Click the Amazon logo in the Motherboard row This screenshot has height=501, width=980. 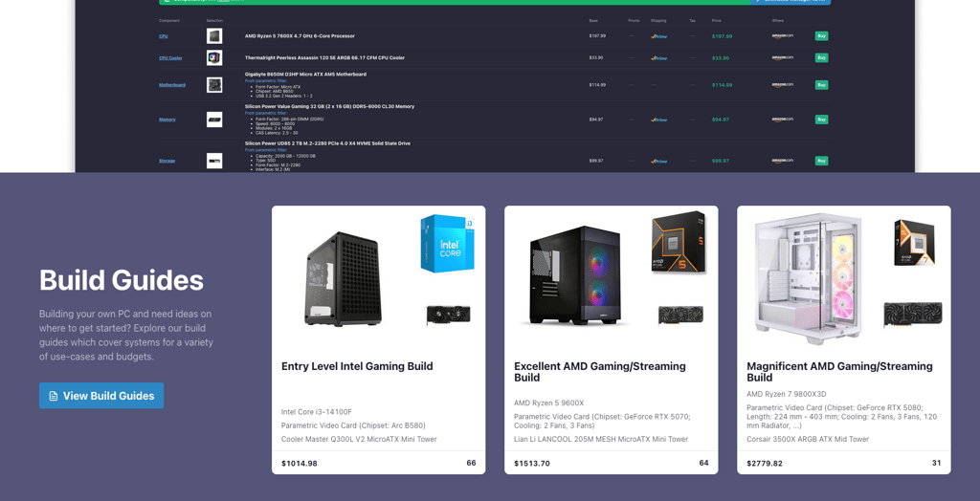(783, 85)
